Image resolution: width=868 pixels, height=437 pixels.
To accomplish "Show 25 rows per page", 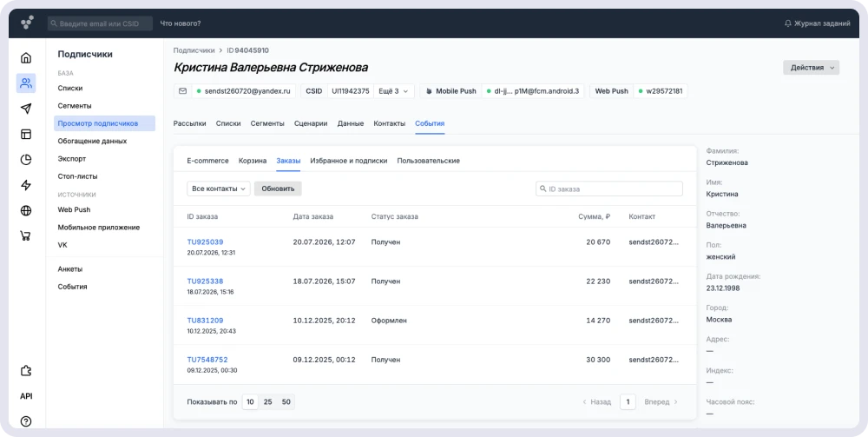I will point(268,402).
